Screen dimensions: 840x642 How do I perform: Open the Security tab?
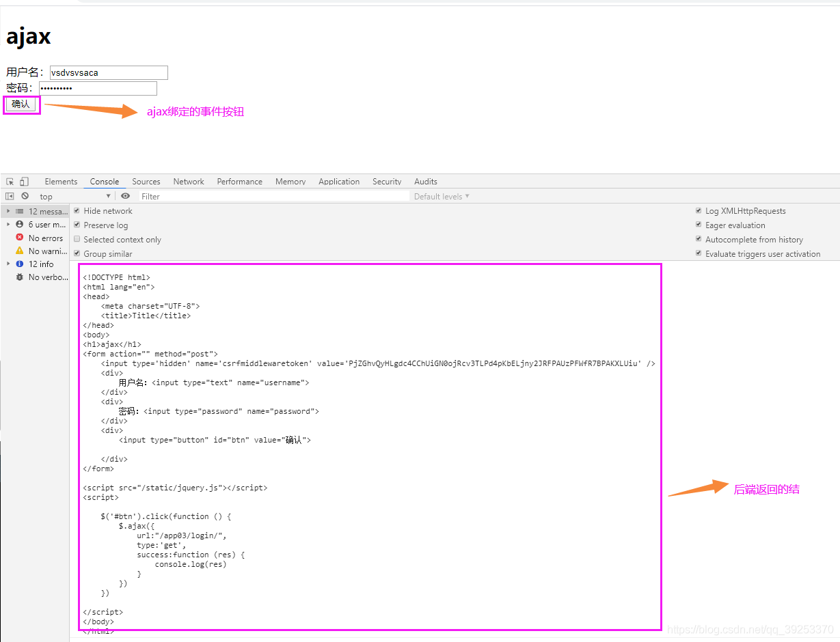point(387,182)
